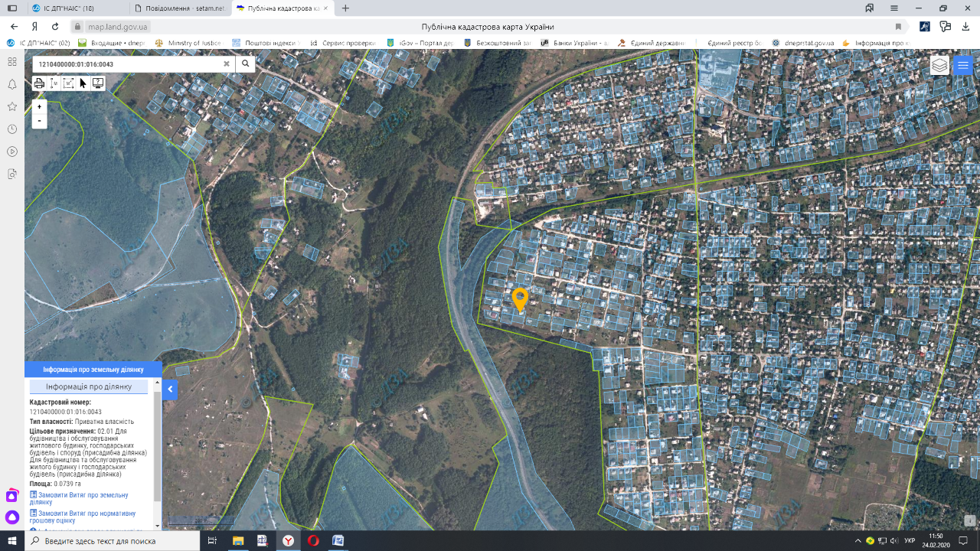This screenshot has height=551, width=980.
Task: Zoom in the map with plus
Action: pos(40,107)
